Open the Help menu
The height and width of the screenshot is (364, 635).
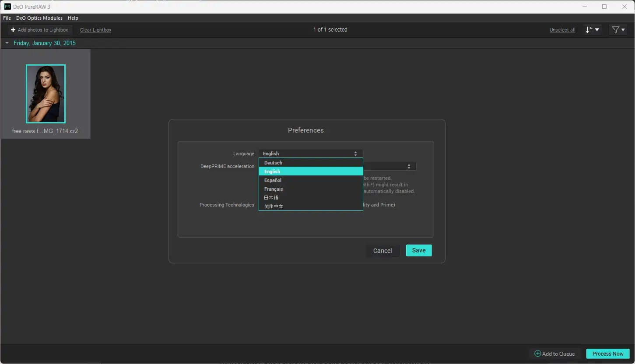(73, 18)
